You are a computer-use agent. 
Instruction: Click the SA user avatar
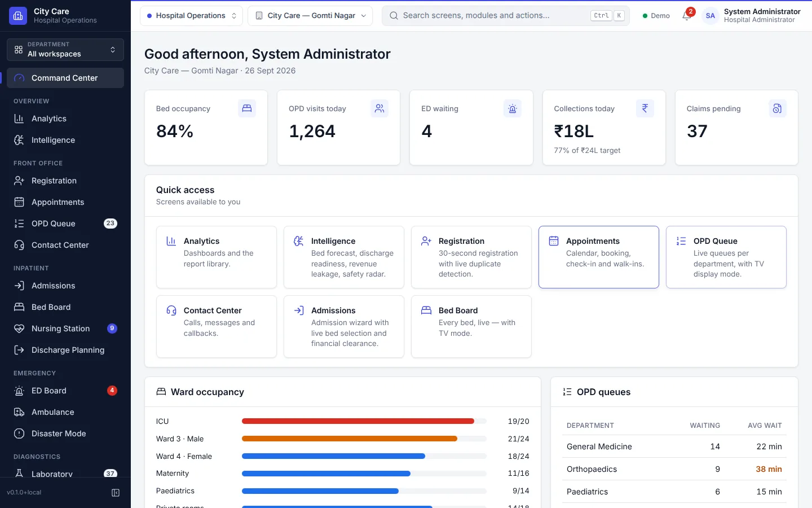[x=710, y=16]
